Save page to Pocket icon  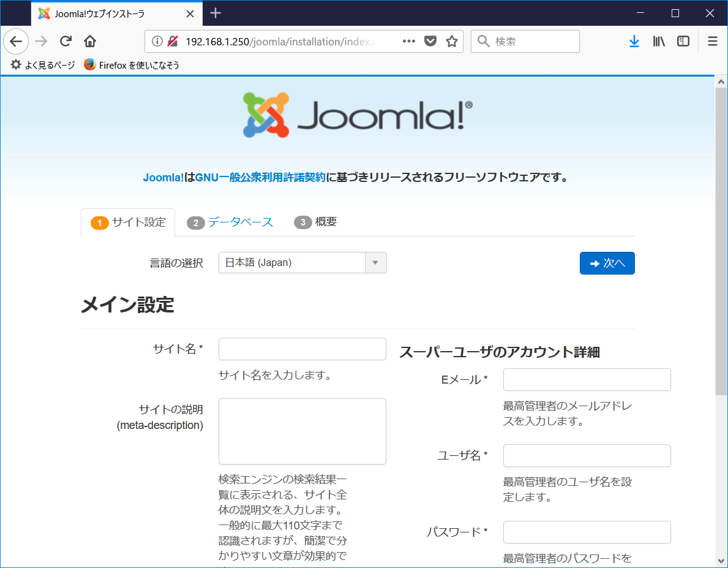430,42
